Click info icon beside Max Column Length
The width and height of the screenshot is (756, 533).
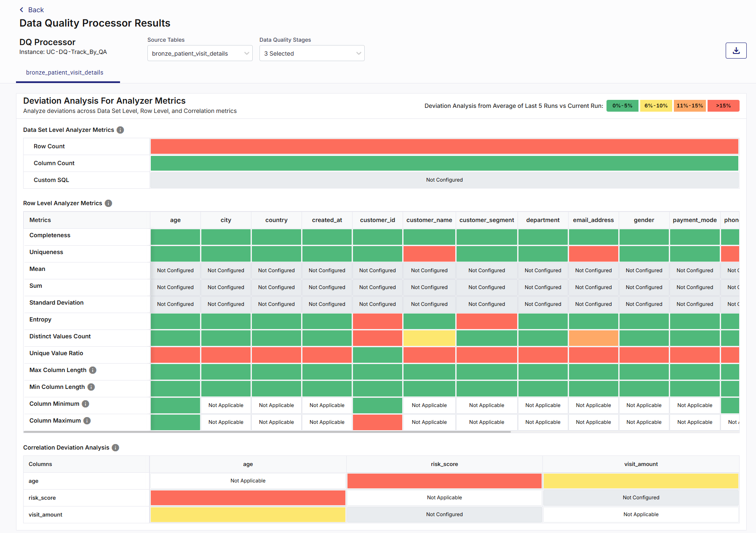pos(93,370)
